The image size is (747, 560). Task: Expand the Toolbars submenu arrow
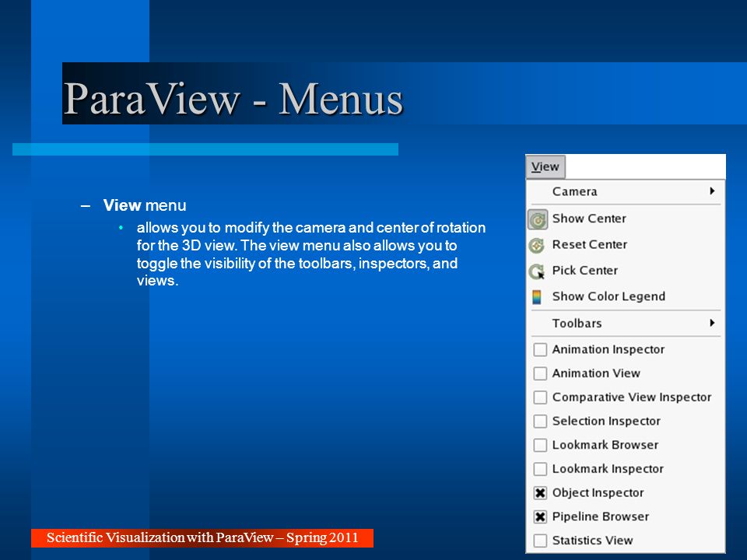click(712, 323)
